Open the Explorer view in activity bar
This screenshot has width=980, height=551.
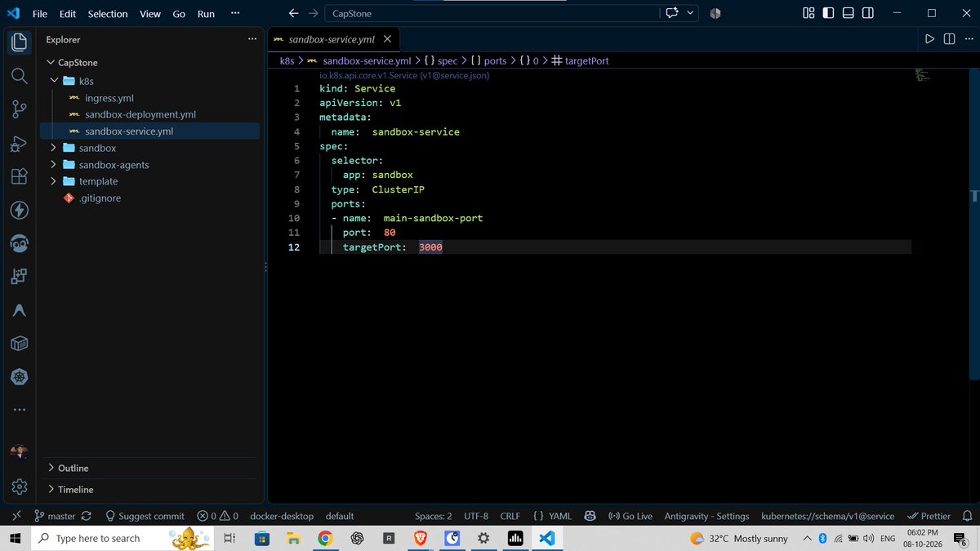20,42
